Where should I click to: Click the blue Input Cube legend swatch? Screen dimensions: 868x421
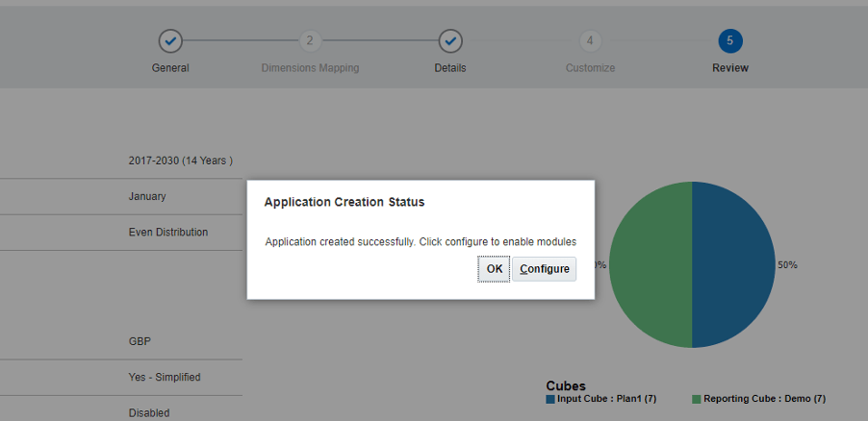pyautogui.click(x=550, y=399)
